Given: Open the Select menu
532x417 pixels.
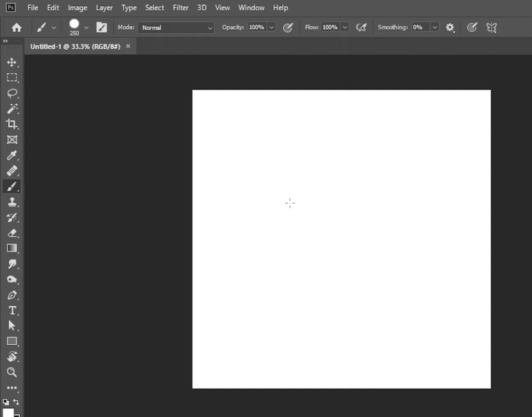Looking at the screenshot, I should 154,8.
